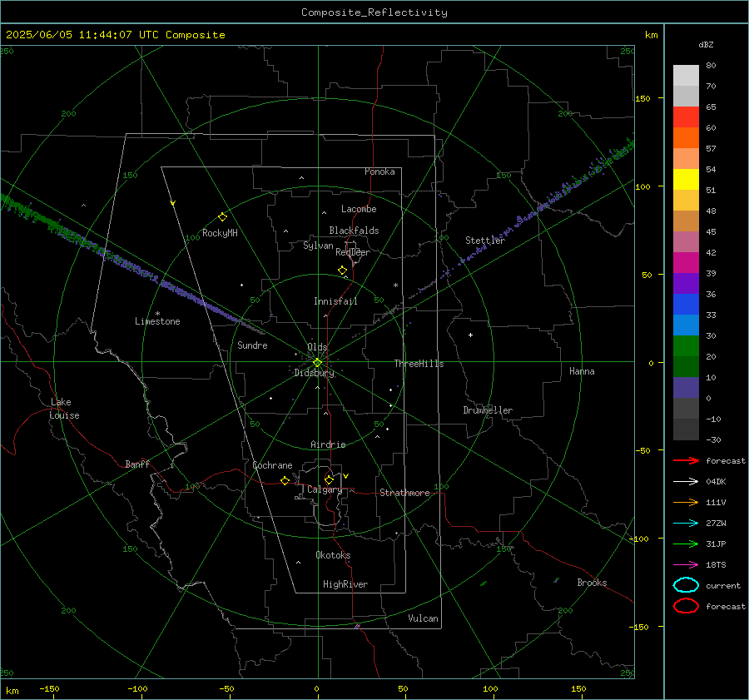
Task: Click the Lacombe city label
Action: pyautogui.click(x=359, y=209)
